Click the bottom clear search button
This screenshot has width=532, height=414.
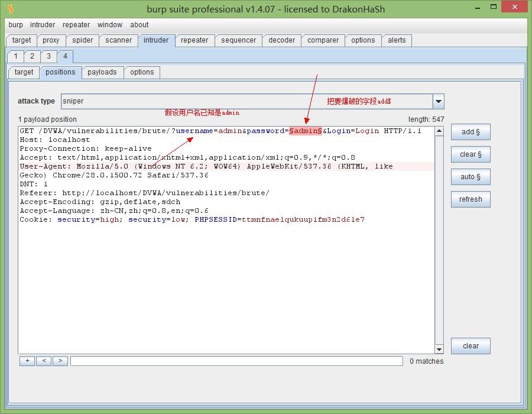[x=471, y=346]
